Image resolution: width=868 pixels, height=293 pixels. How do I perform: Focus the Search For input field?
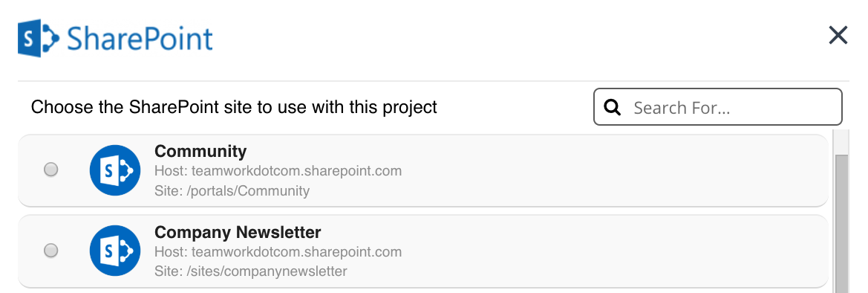point(718,106)
